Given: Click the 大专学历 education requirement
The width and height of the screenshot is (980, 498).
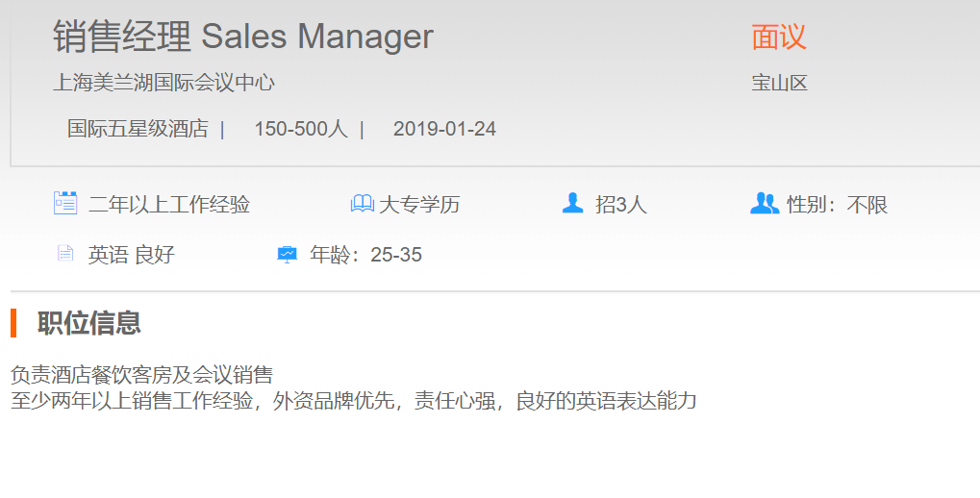Looking at the screenshot, I should pyautogui.click(x=419, y=204).
